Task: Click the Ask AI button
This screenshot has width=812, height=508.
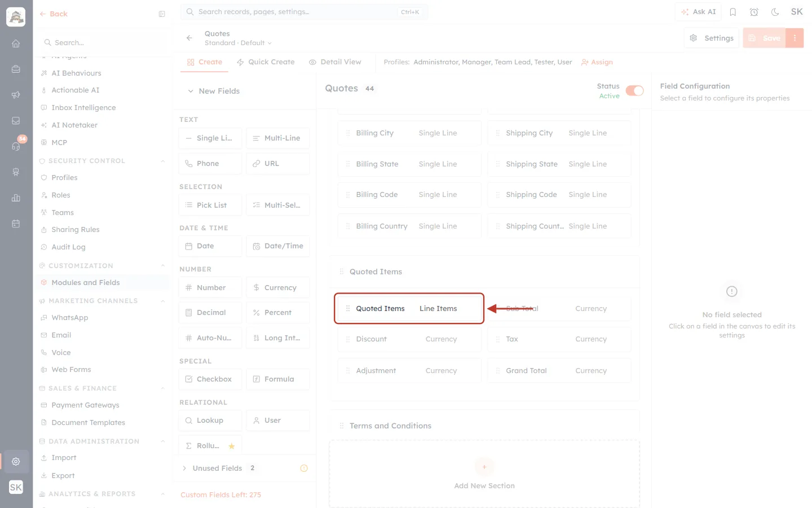Action: [698, 12]
